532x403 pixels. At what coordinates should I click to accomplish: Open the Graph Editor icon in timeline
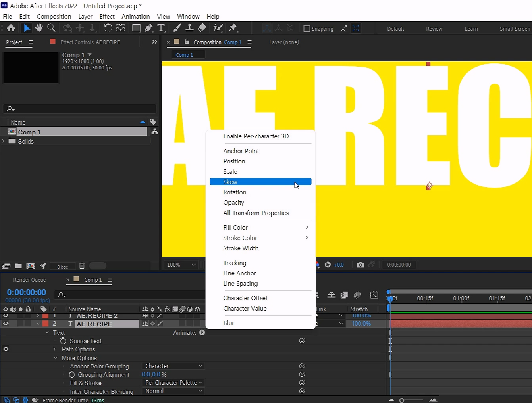pyautogui.click(x=374, y=295)
